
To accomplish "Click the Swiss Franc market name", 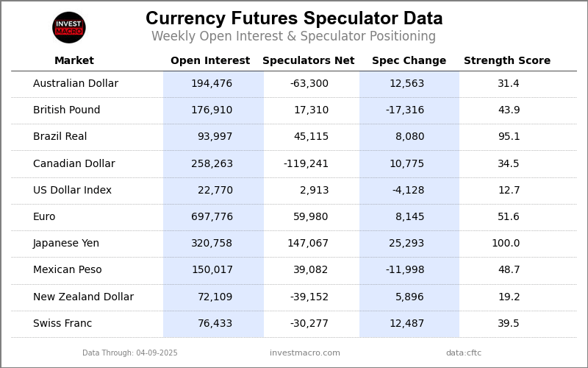I will (62, 324).
